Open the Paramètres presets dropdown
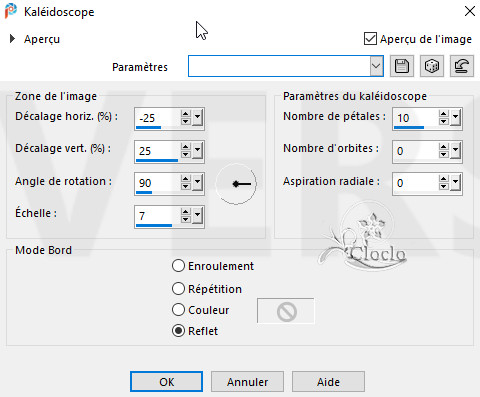This screenshot has height=397, width=480. pos(376,66)
